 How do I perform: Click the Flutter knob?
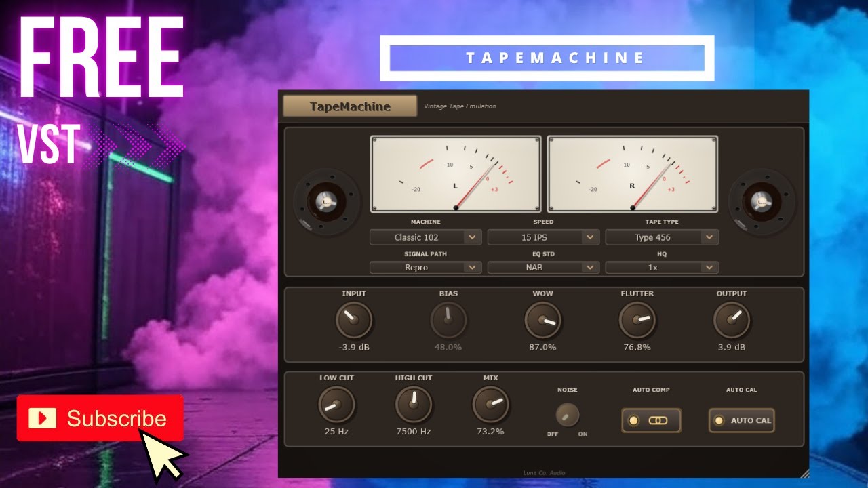click(x=637, y=320)
